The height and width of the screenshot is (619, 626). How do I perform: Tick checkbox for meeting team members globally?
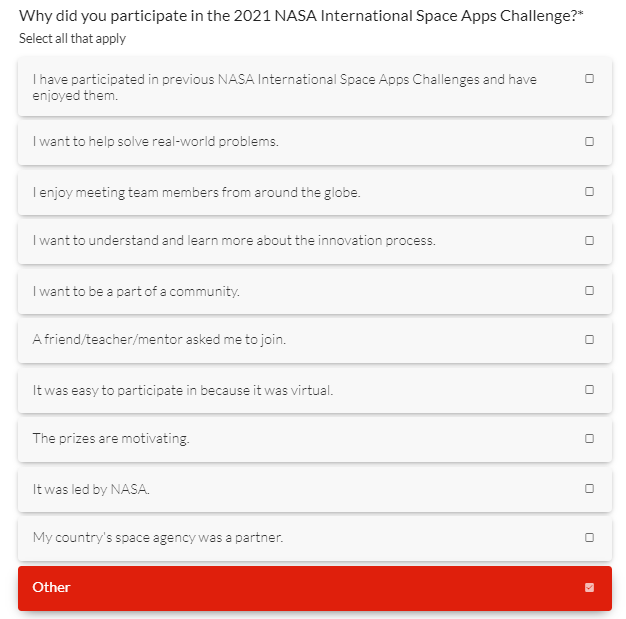(x=589, y=191)
